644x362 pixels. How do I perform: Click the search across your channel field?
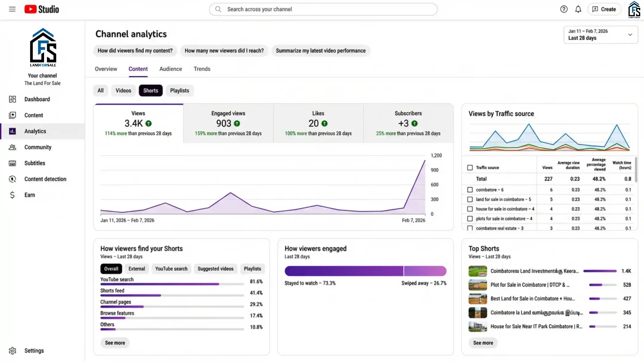tap(323, 9)
